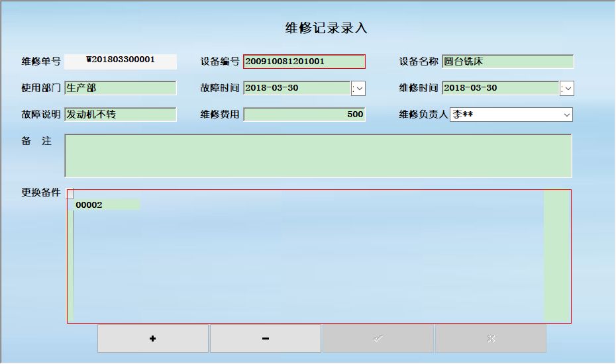
Task: Click the plus button to add record
Action: point(153,339)
